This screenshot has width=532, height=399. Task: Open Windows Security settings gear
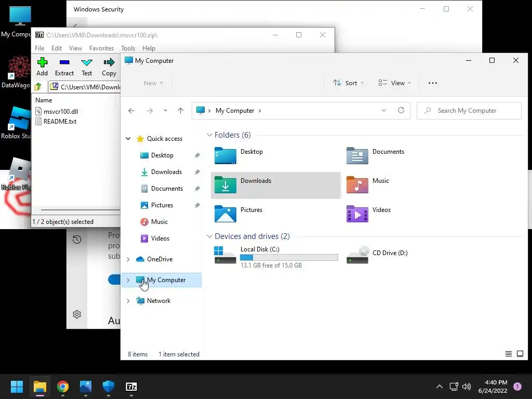pos(77,314)
